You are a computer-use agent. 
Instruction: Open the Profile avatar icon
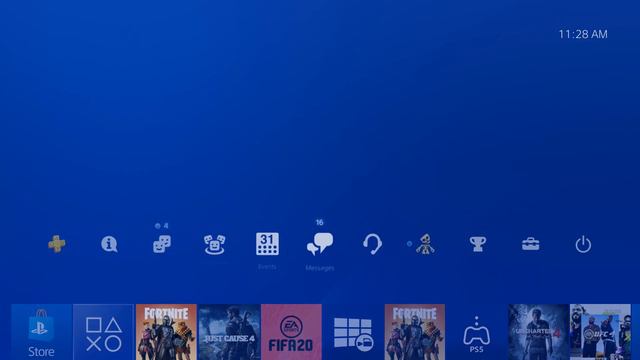[425, 244]
